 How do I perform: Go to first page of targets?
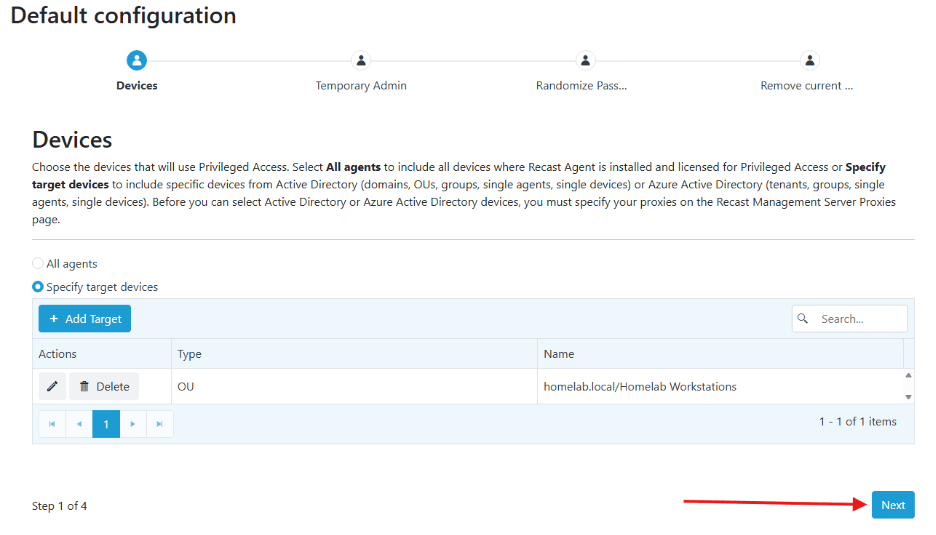point(52,424)
